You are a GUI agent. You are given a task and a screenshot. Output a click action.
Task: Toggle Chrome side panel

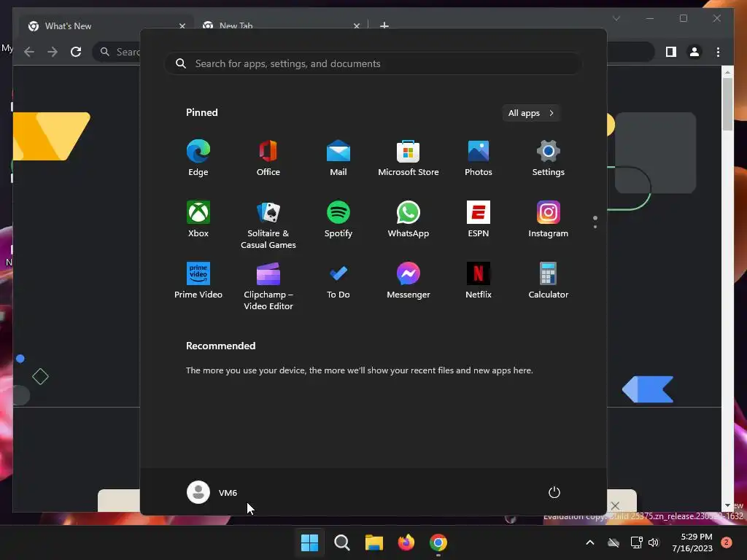671,52
